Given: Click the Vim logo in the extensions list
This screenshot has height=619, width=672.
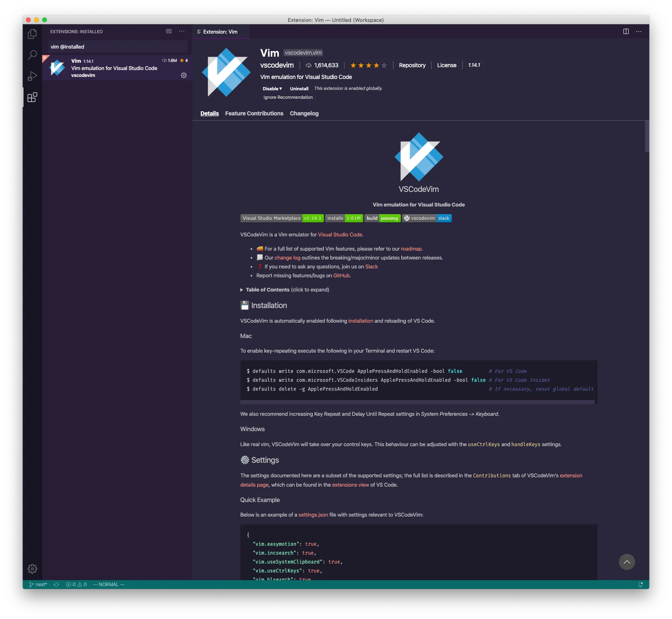Looking at the screenshot, I should click(x=57, y=68).
